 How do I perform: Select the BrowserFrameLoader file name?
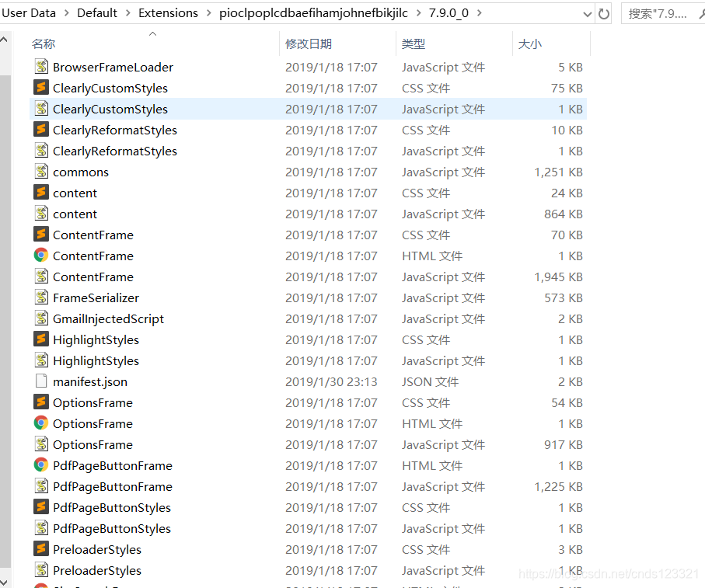point(113,67)
